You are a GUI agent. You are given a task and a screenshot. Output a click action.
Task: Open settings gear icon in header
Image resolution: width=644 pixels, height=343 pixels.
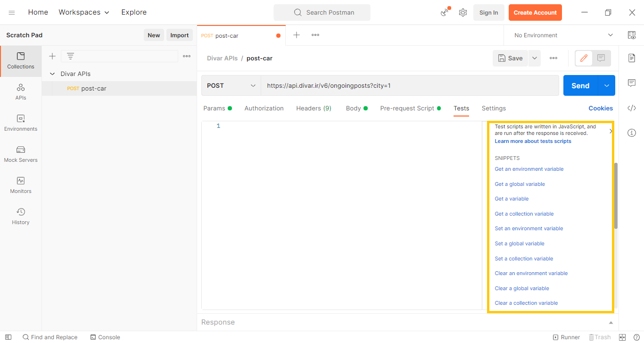coord(463,13)
